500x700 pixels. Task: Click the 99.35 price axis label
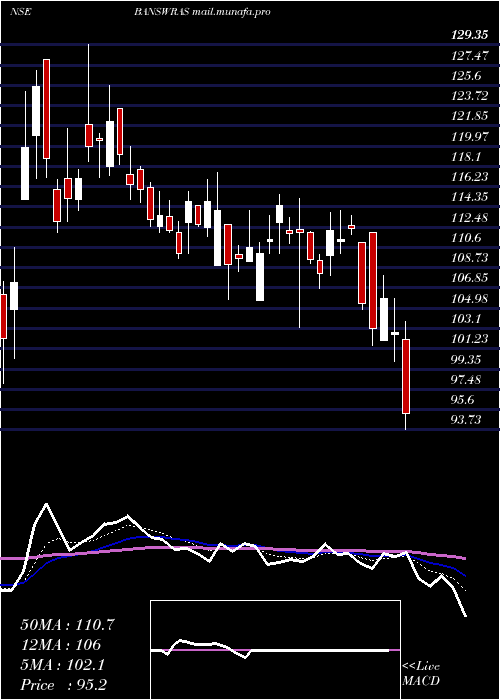[x=467, y=359]
